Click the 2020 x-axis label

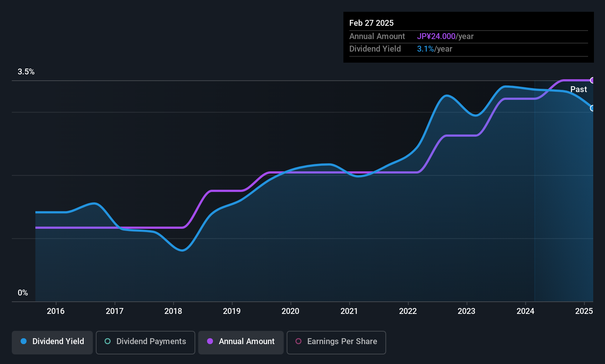[290, 311]
